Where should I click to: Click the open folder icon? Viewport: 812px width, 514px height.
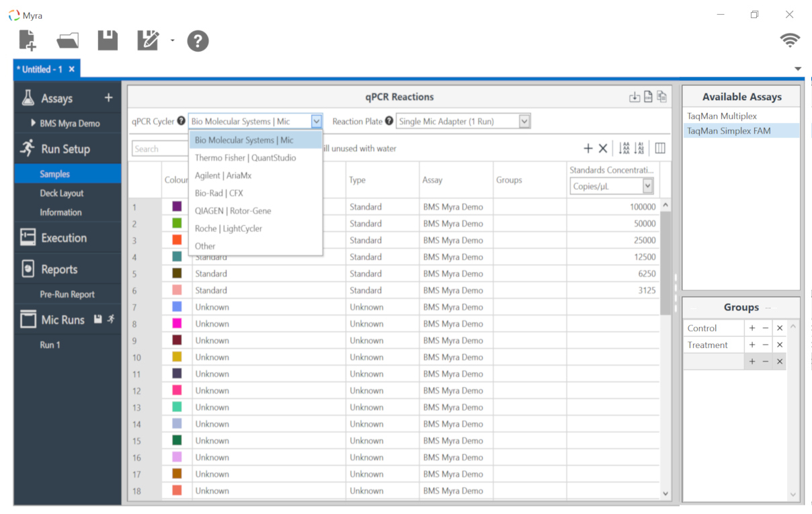(67, 41)
